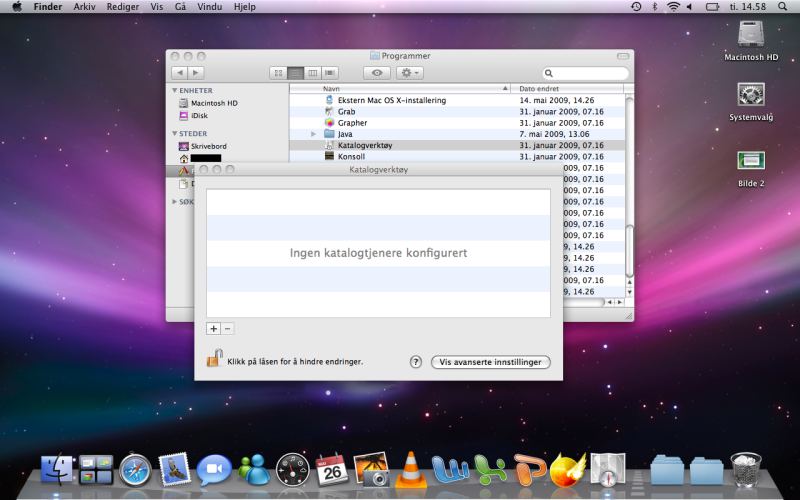The image size is (800, 500).
Task: Open the home folder in sidebar
Action: [x=200, y=159]
